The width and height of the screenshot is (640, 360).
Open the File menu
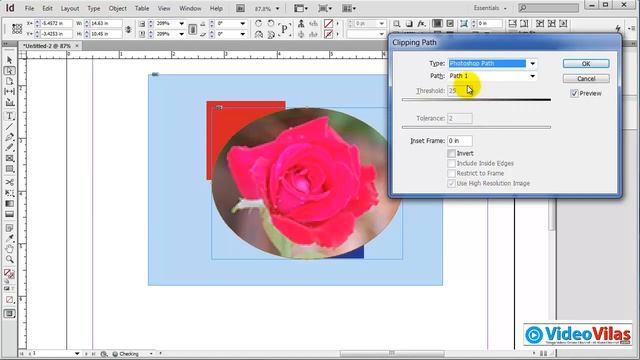point(29,8)
